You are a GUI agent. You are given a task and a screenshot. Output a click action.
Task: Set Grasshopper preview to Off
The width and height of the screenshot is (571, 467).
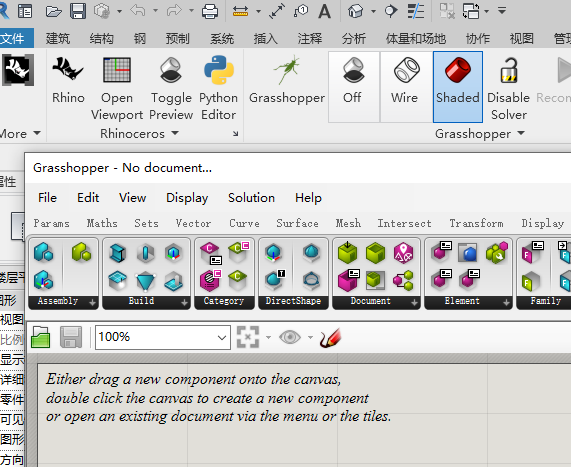coord(354,87)
